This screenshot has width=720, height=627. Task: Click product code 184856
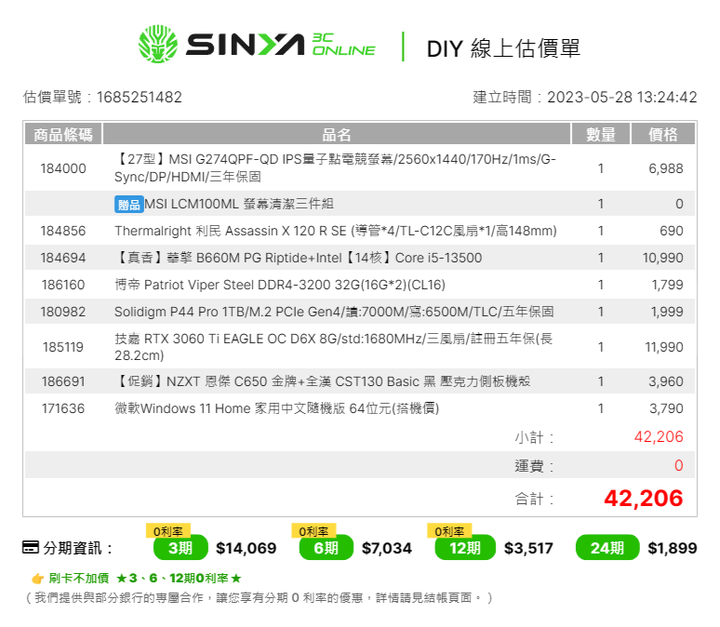[x=63, y=231]
